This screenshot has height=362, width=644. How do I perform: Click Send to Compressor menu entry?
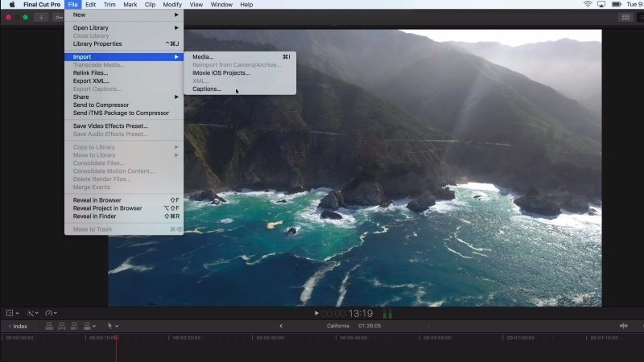[101, 105]
